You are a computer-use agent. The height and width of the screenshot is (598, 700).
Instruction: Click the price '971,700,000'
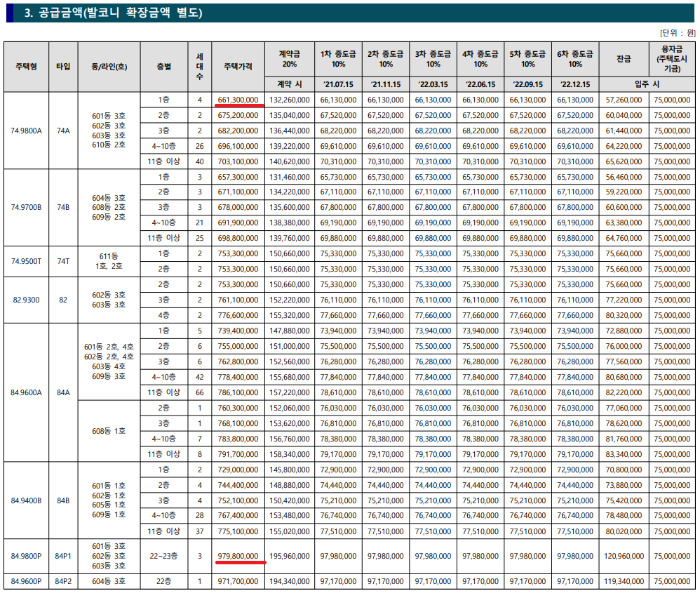pos(238,581)
